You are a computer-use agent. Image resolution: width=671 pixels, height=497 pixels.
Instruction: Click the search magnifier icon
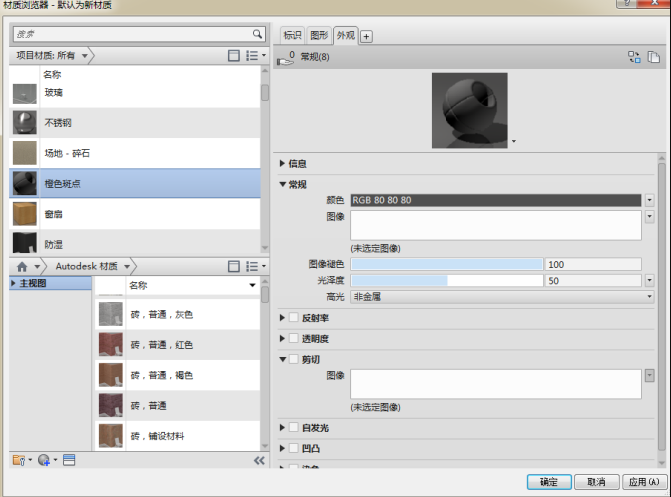tap(257, 34)
